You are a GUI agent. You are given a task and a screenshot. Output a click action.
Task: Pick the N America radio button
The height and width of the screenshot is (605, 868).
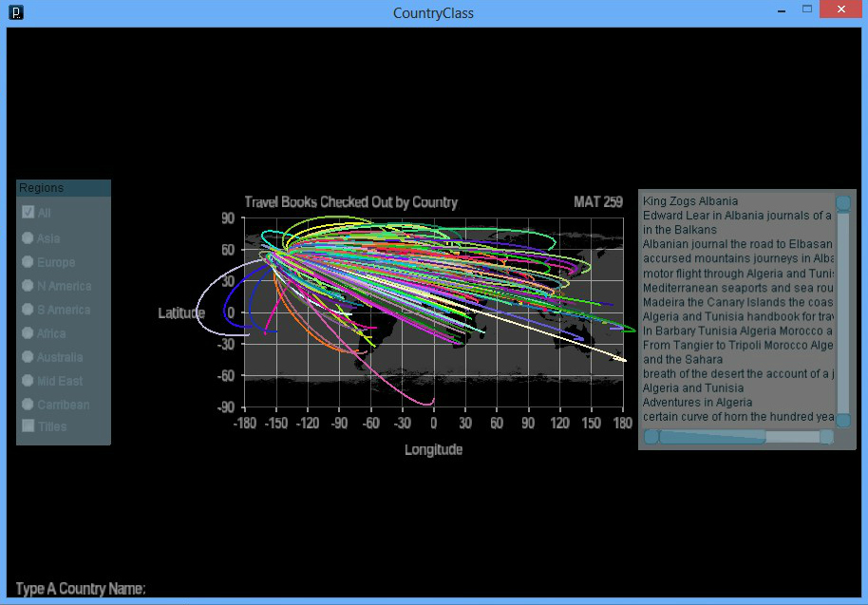[x=28, y=286]
